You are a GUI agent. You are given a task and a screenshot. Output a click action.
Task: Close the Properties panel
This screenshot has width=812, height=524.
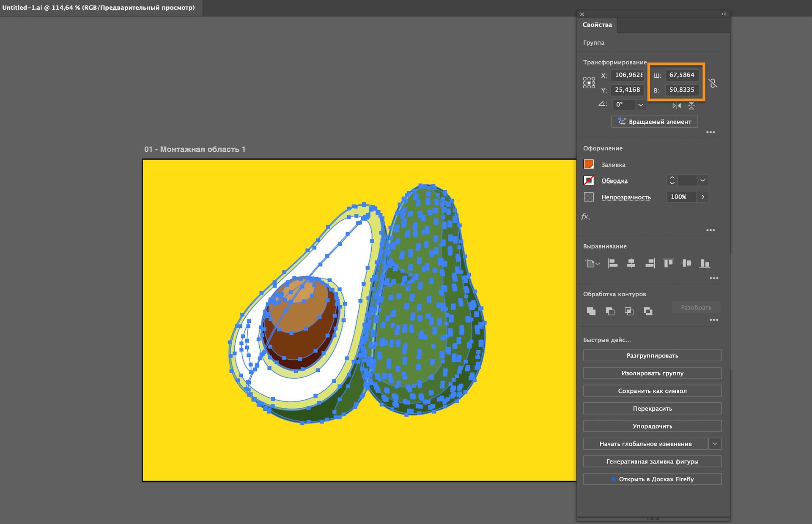(x=582, y=14)
